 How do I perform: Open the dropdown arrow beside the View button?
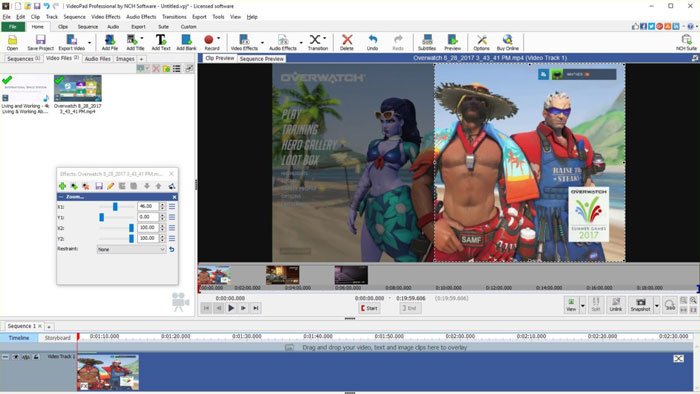pos(583,305)
